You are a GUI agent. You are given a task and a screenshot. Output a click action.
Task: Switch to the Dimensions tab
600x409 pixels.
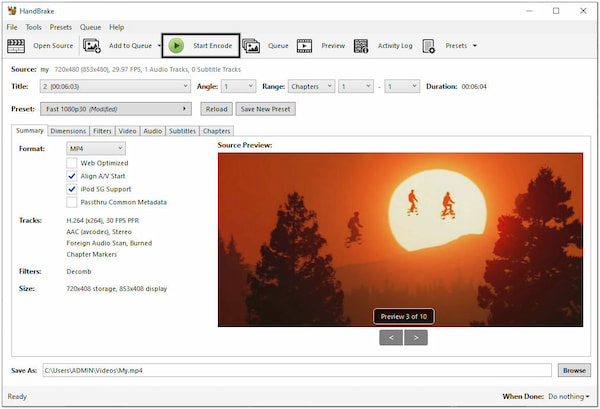click(68, 131)
